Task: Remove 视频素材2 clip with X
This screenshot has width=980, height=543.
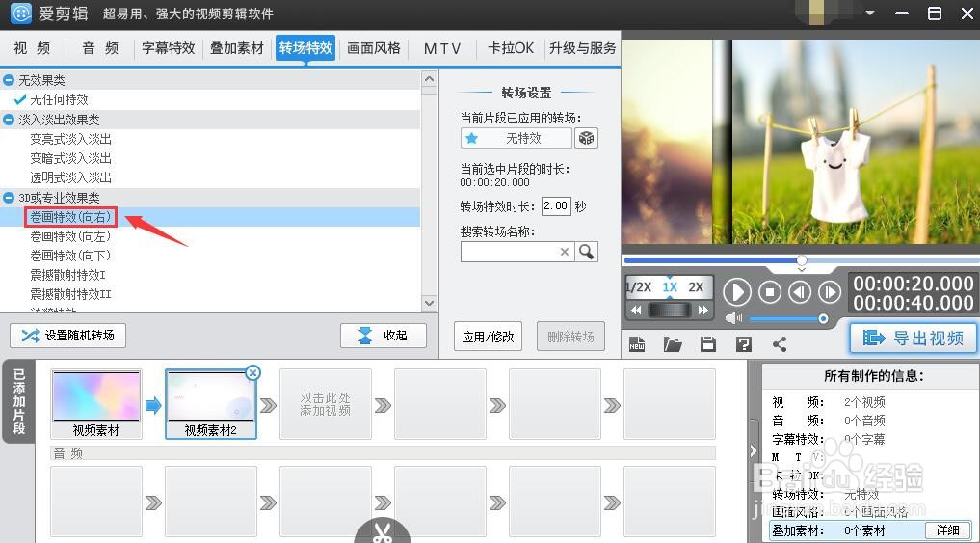Action: (x=252, y=373)
